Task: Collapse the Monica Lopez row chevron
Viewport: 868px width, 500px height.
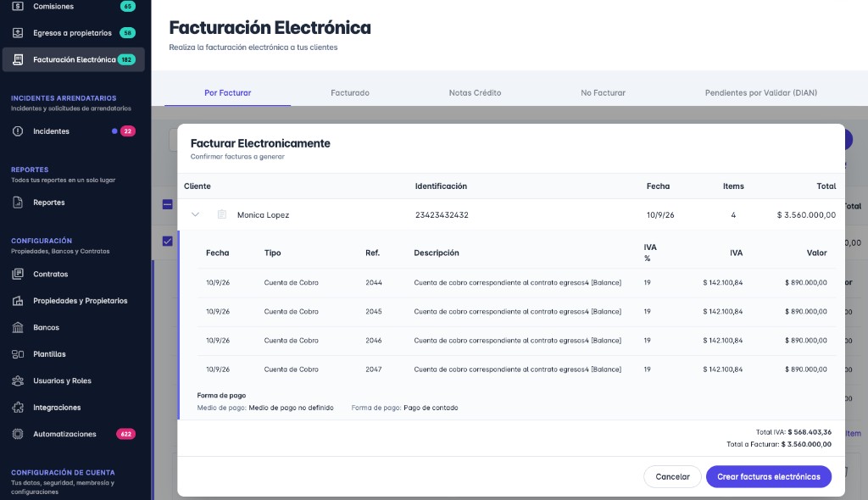Action: pos(195,214)
